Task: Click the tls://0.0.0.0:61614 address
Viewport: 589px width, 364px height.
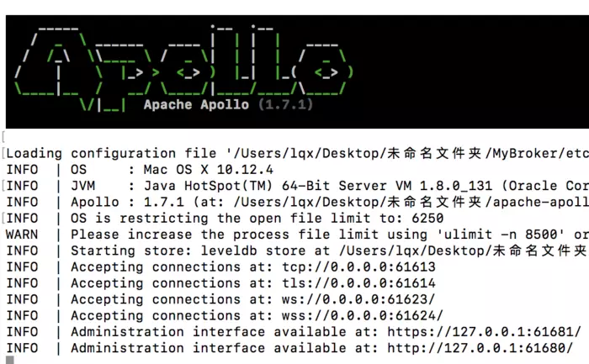Action: pos(358,283)
